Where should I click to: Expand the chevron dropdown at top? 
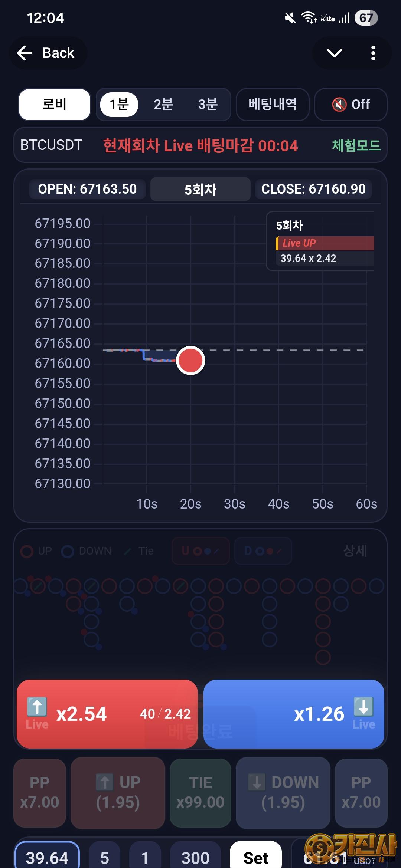334,53
